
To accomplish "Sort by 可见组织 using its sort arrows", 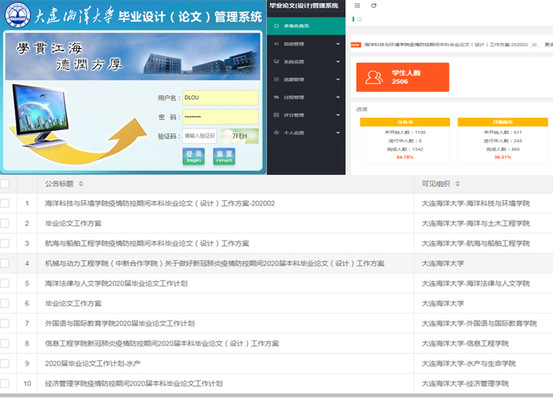I will 457,184.
